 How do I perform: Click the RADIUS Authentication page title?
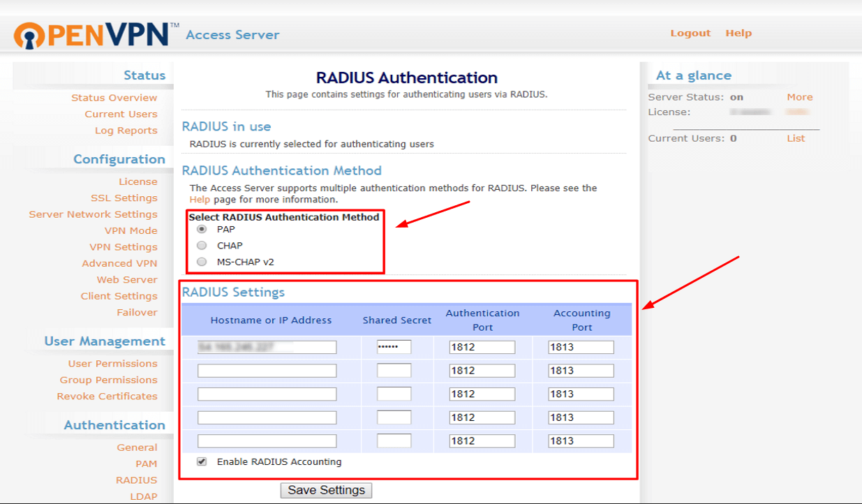tap(407, 77)
